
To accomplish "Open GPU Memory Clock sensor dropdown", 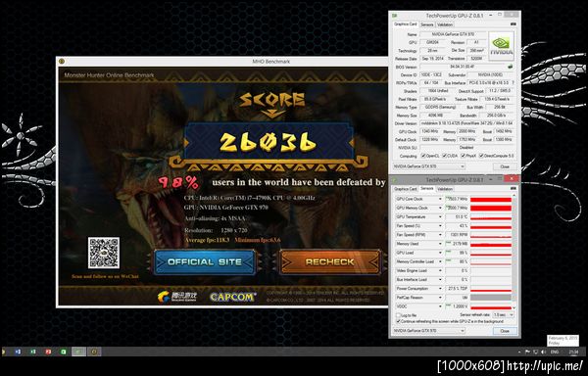I will click(x=440, y=209).
